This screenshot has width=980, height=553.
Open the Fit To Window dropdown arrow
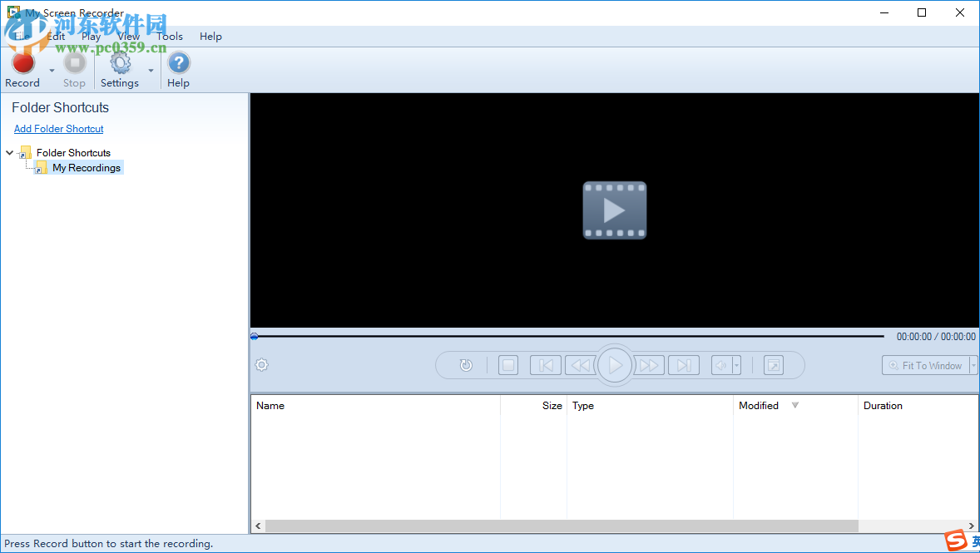click(x=973, y=364)
